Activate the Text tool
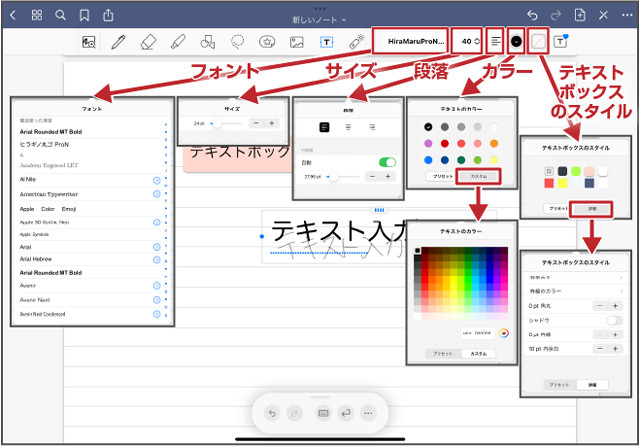This screenshot has height=446, width=640. tap(326, 42)
